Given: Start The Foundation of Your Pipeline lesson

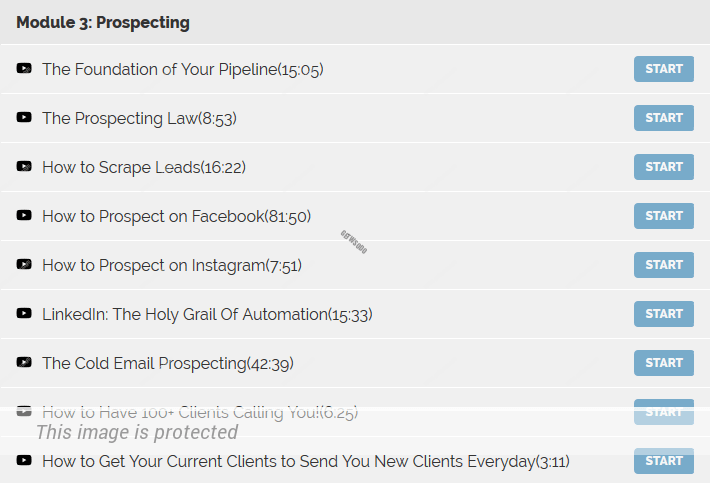Looking at the screenshot, I should (663, 69).
